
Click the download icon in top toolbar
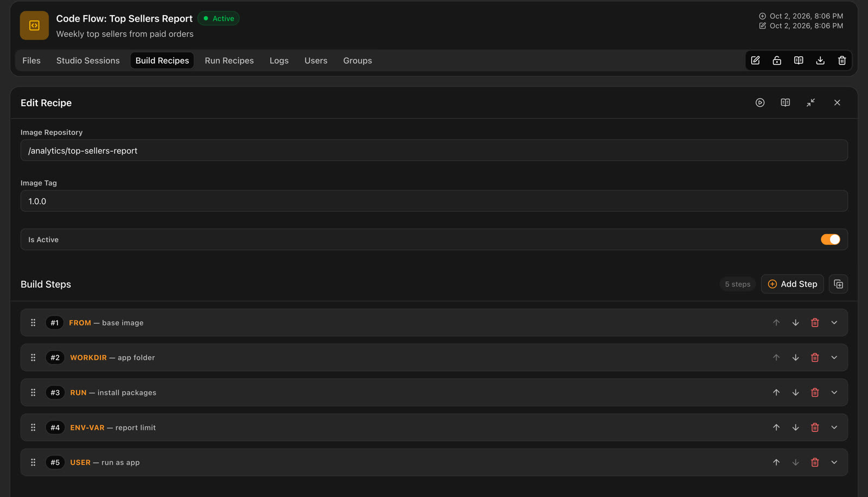(x=820, y=61)
